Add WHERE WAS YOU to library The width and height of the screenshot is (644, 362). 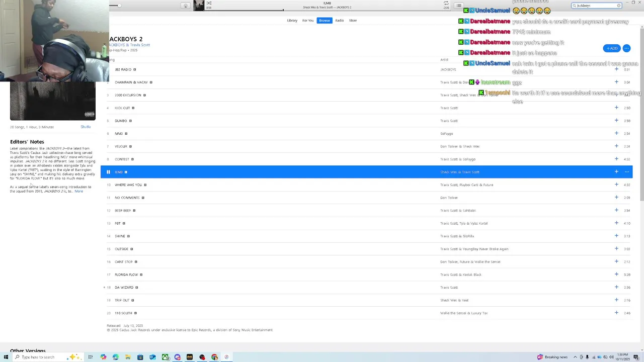pyautogui.click(x=616, y=185)
